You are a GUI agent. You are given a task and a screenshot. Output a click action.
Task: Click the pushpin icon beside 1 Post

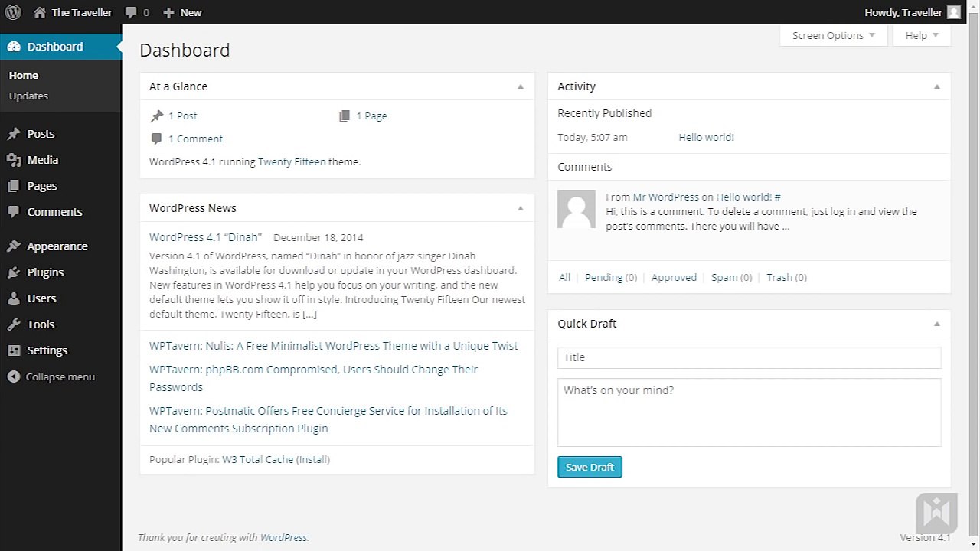pyautogui.click(x=156, y=116)
